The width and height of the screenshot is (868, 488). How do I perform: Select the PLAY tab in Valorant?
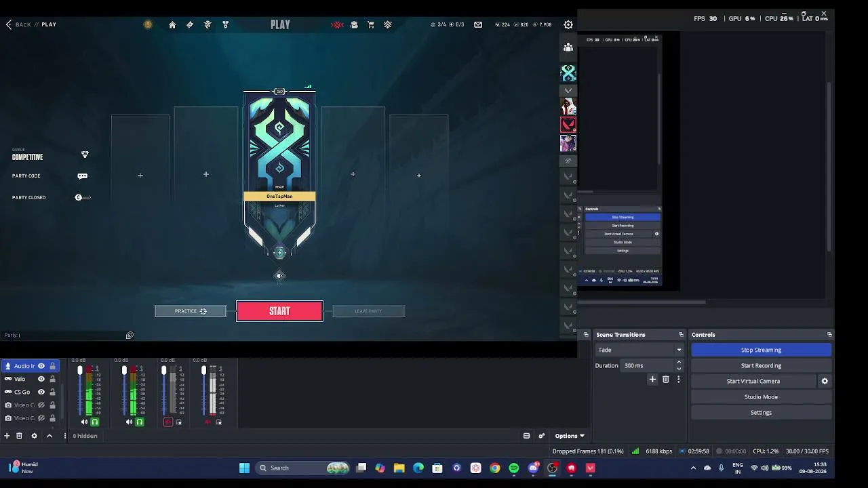click(280, 24)
